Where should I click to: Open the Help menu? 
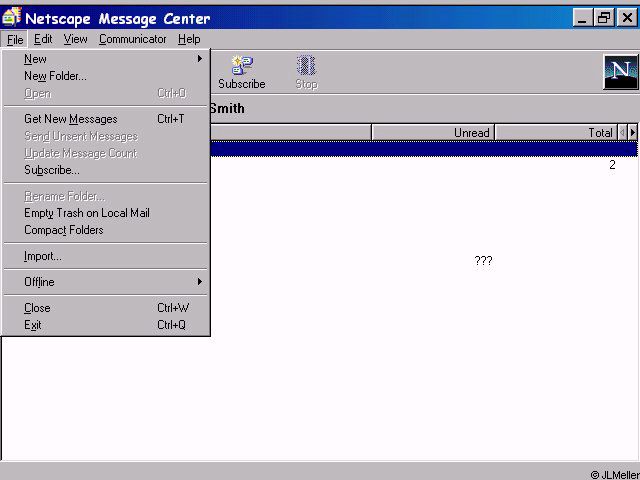point(189,39)
